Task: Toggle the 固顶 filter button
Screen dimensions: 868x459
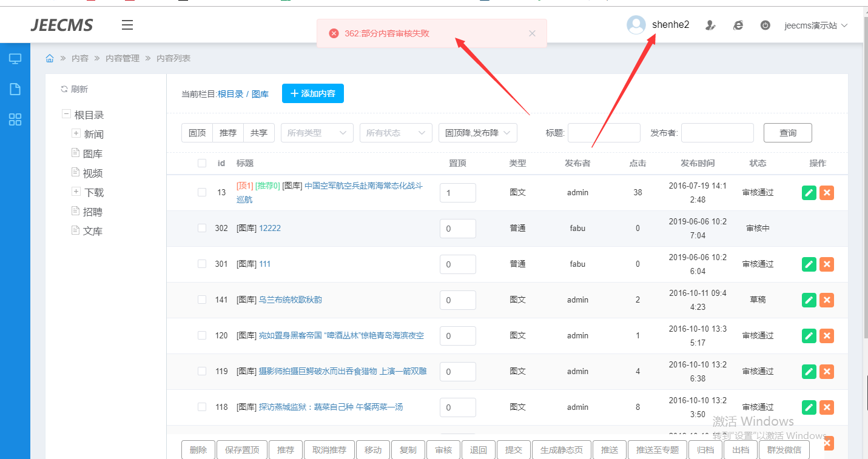Action: (x=197, y=133)
